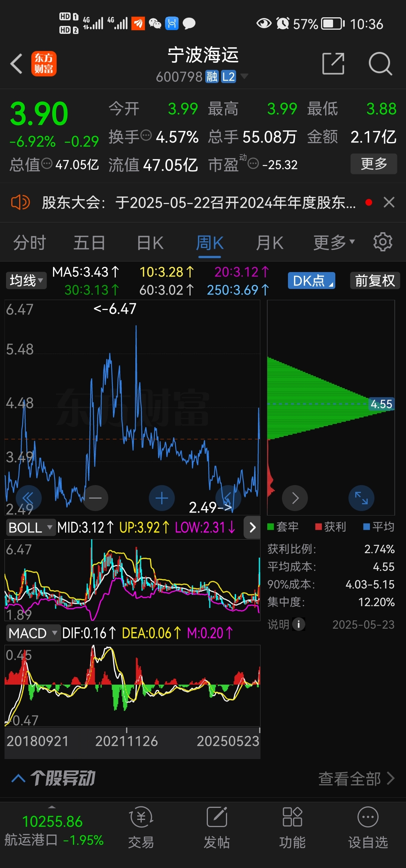Tap the MACD sub-chart

pyautogui.click(x=132, y=685)
